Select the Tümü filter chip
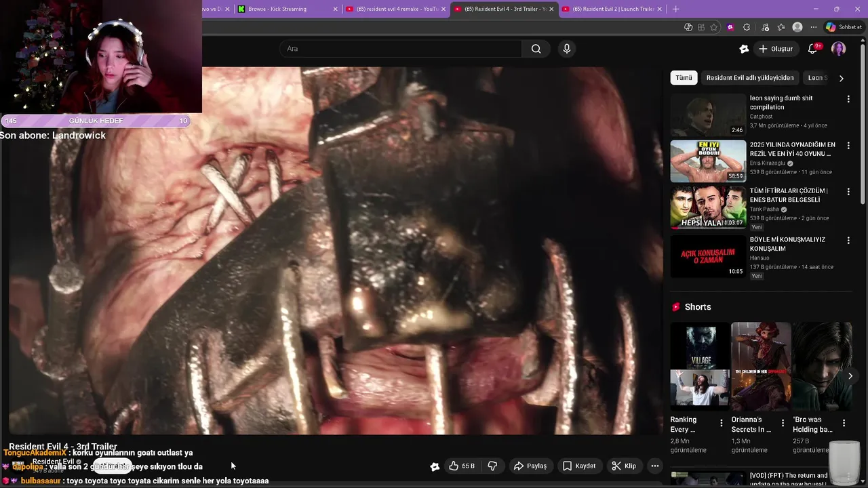Image resolution: width=868 pixels, height=488 pixels. (684, 78)
